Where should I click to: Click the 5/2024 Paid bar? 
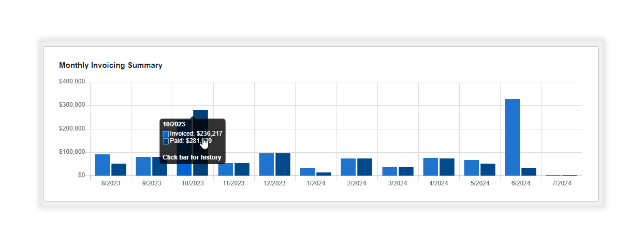[x=488, y=169]
